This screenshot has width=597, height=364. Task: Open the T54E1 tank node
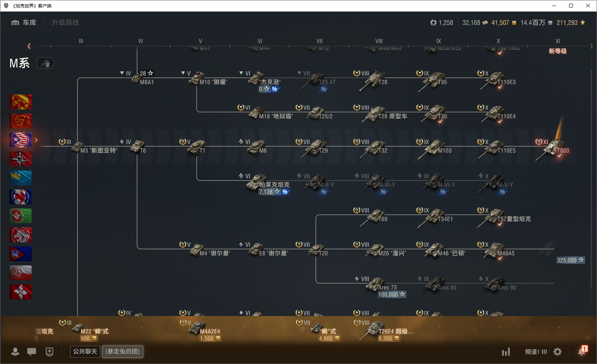[x=435, y=217]
